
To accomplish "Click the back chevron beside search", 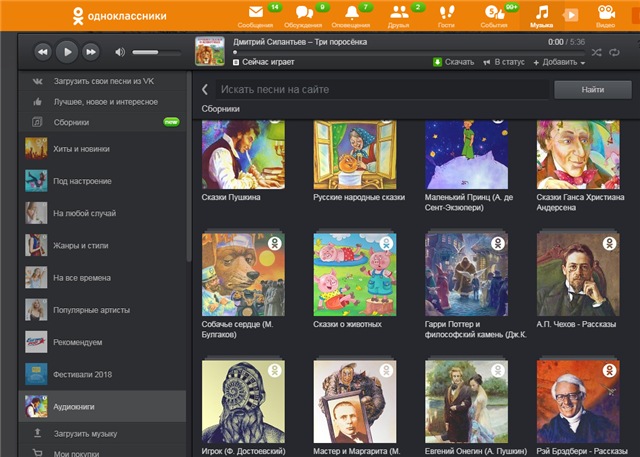I will [204, 90].
